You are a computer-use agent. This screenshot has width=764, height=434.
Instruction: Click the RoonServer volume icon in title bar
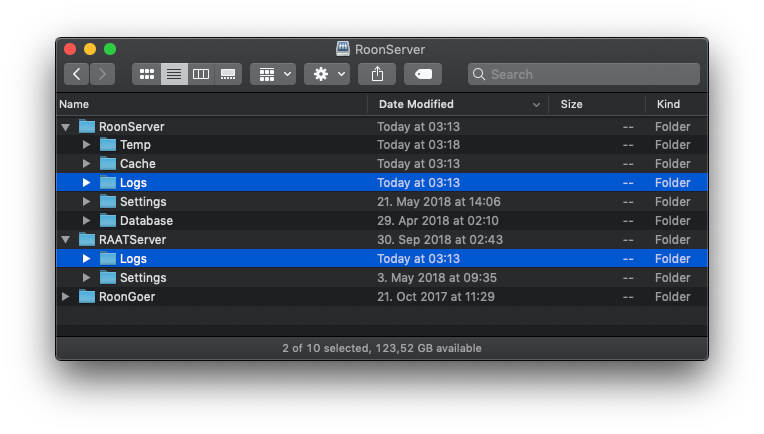tap(343, 49)
